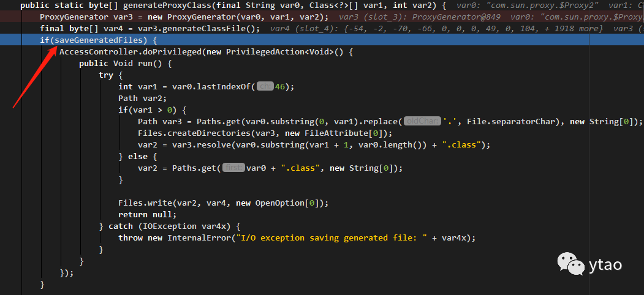
Task: Click the WeChat logo watermark
Action: [x=571, y=263]
